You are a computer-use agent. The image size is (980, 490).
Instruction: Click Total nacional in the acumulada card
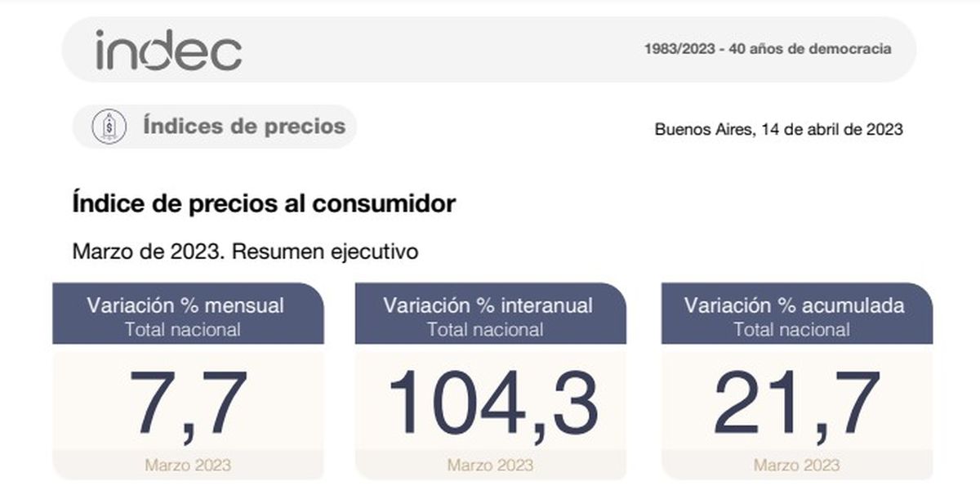(791, 330)
